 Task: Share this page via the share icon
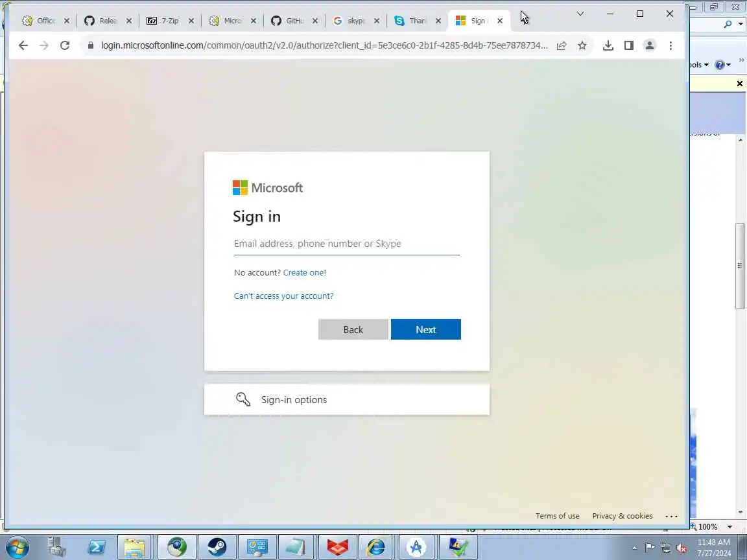tap(561, 45)
